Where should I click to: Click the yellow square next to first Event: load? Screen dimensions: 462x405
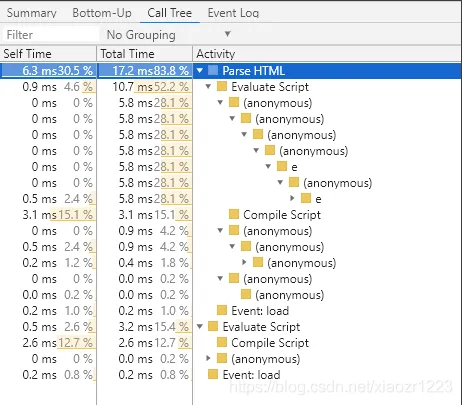pyautogui.click(x=222, y=310)
